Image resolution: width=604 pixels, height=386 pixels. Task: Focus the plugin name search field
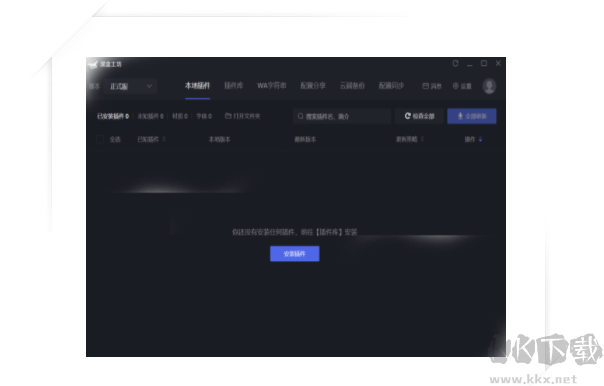click(x=342, y=116)
